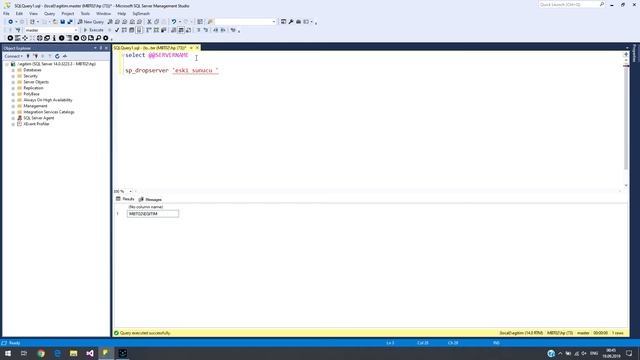The height and width of the screenshot is (360, 640).
Task: Expand Always On High Availability node
Action: 13,100
